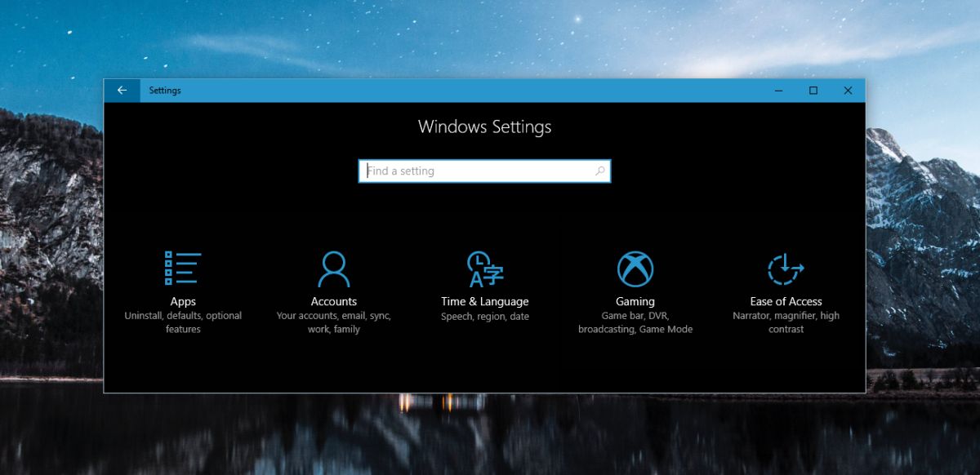Click the search magnifier icon
The height and width of the screenshot is (475, 980).
[599, 171]
